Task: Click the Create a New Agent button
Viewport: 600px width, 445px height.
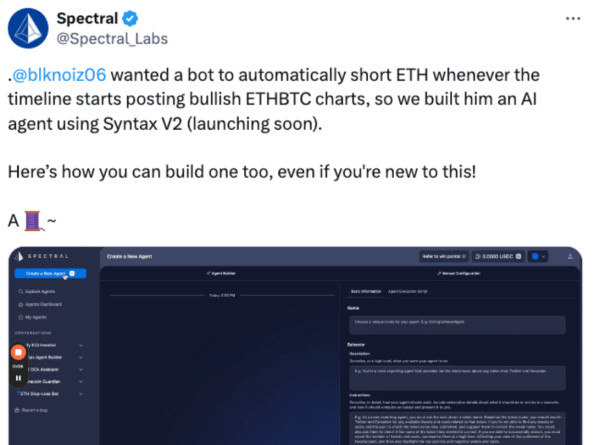Action: tap(50, 272)
